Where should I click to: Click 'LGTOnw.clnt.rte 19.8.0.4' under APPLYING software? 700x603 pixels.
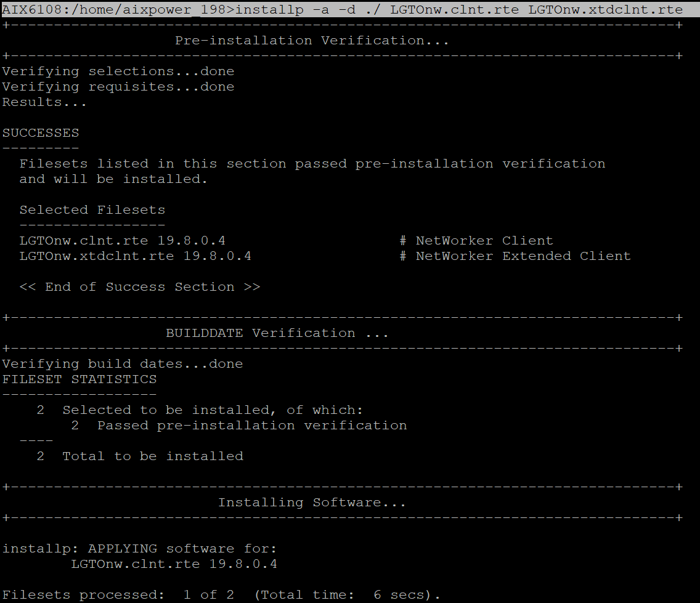[x=174, y=564]
